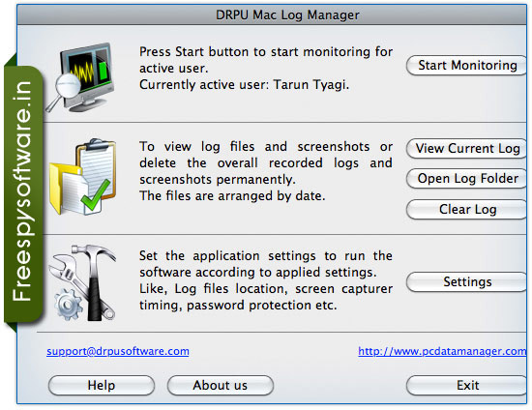Click the green Freespysoftware.in side banner
Viewport: 532px width, 410px height.
(x=23, y=193)
